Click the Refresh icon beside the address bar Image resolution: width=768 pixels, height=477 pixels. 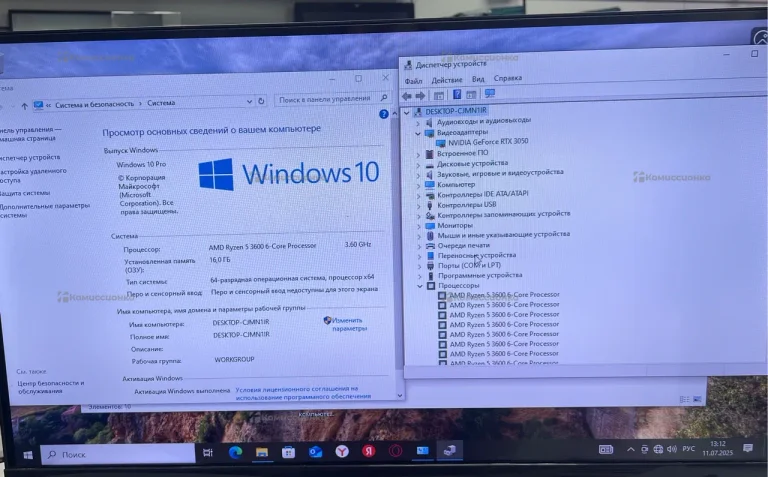point(261,101)
